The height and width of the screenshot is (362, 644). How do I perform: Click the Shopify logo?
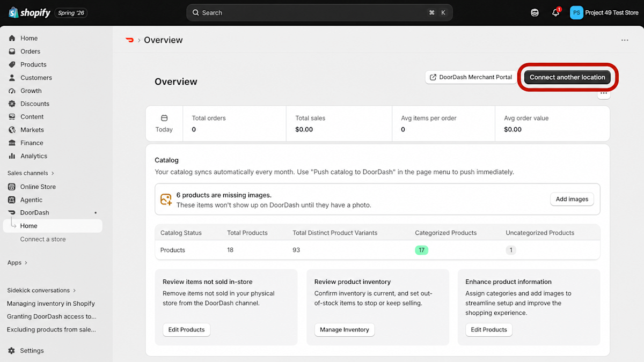click(30, 12)
